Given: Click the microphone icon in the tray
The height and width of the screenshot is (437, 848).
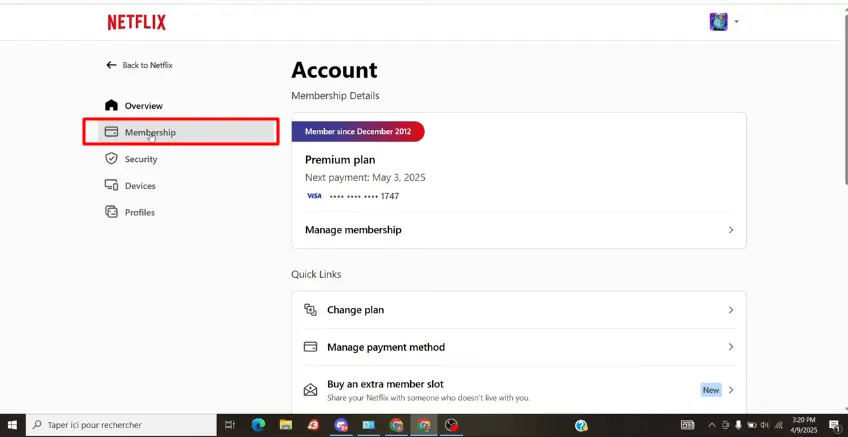Looking at the screenshot, I should [x=738, y=425].
